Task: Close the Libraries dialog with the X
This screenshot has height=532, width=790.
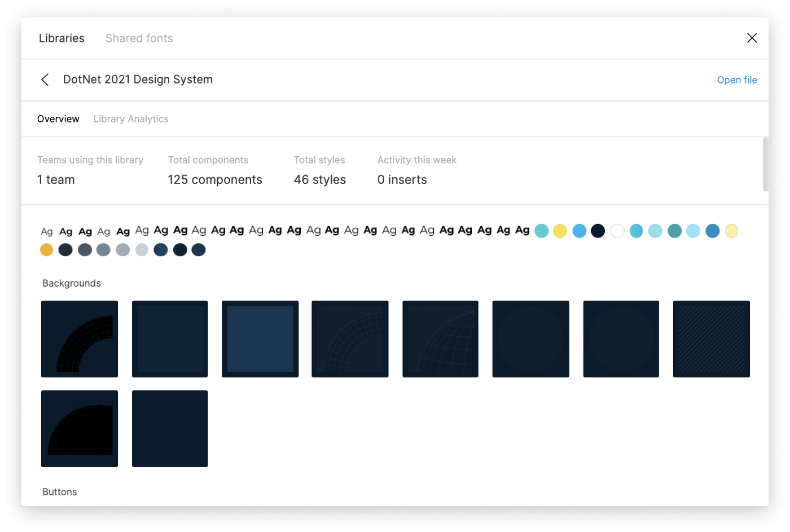Action: point(752,38)
